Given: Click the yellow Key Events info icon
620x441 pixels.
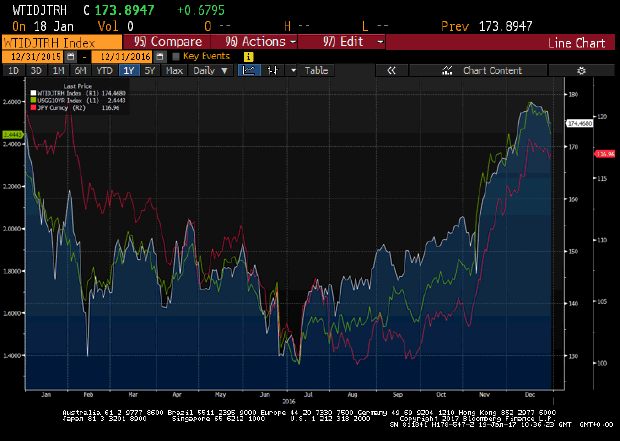Looking at the screenshot, I should point(248,57).
